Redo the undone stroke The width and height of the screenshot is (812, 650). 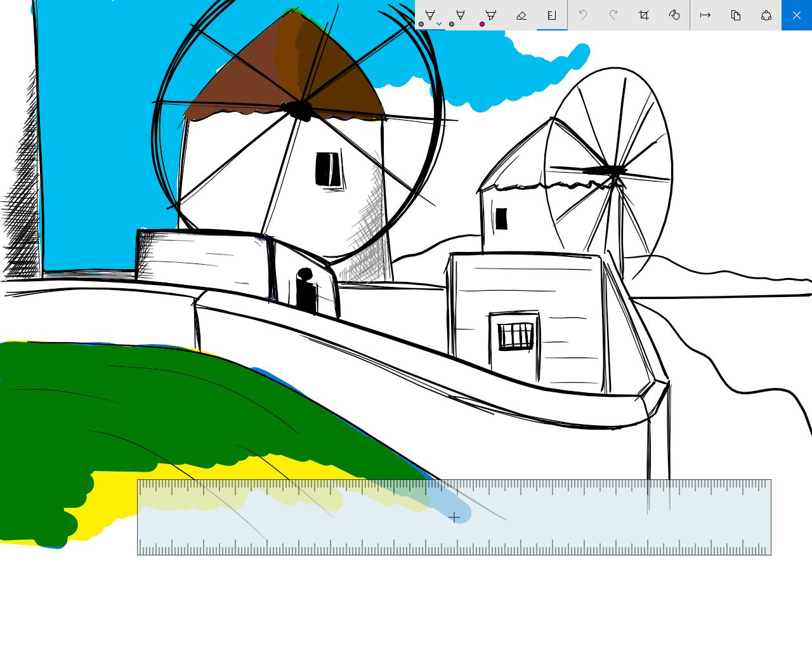click(613, 15)
